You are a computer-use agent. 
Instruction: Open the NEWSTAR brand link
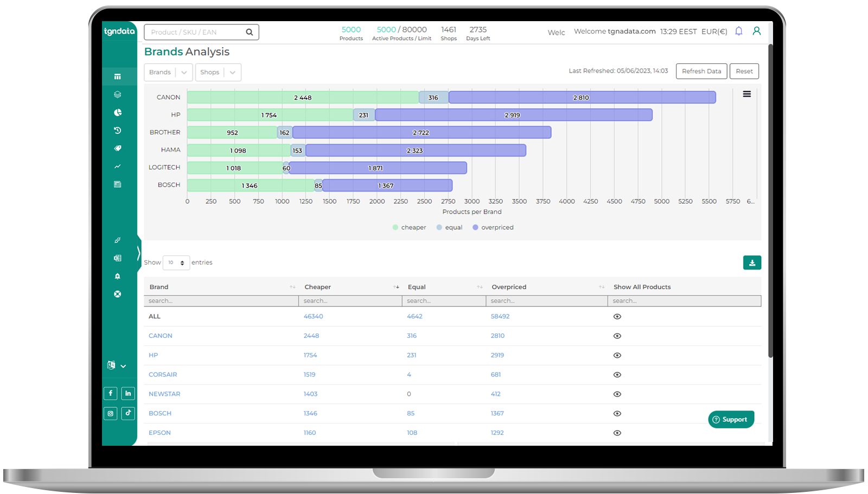click(164, 394)
